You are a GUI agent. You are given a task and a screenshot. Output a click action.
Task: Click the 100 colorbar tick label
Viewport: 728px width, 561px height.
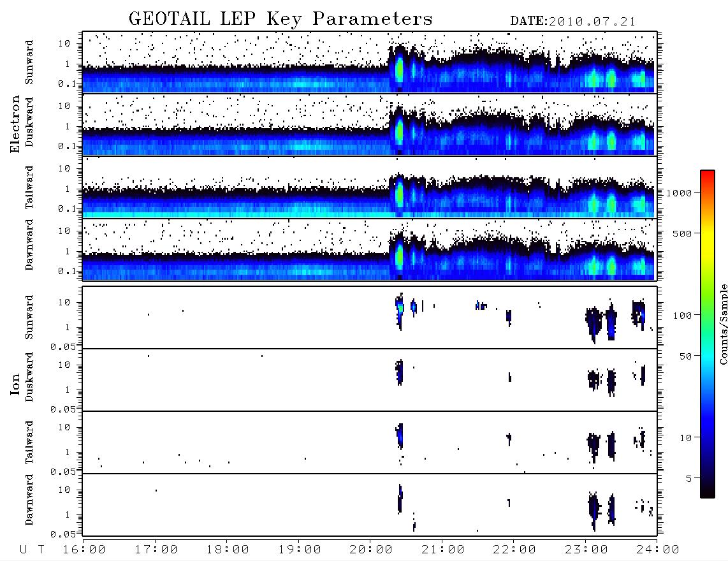(x=682, y=316)
